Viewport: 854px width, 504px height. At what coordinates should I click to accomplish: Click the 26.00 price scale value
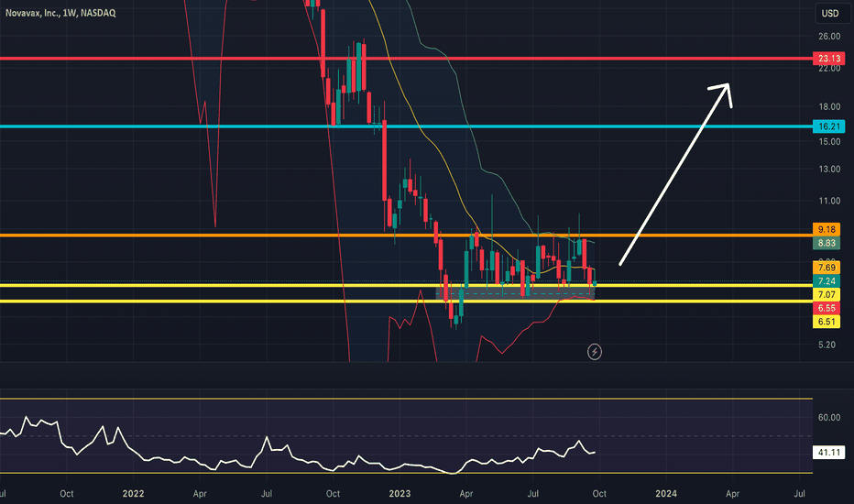click(x=829, y=37)
